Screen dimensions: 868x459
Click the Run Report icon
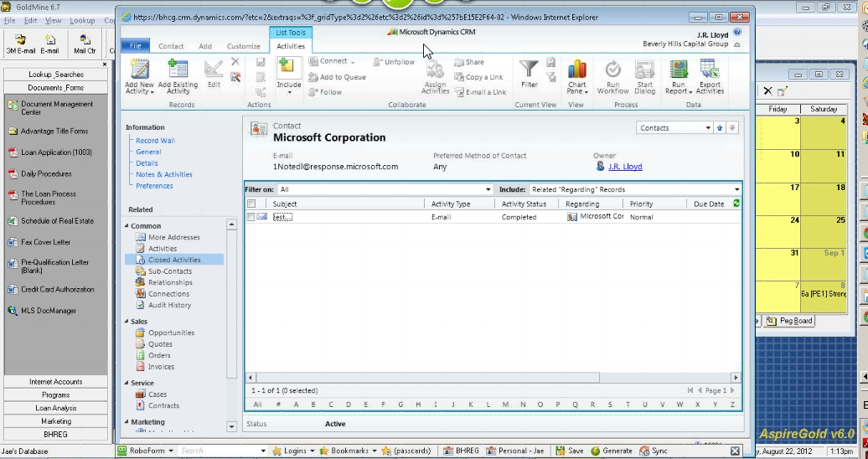pos(678,70)
